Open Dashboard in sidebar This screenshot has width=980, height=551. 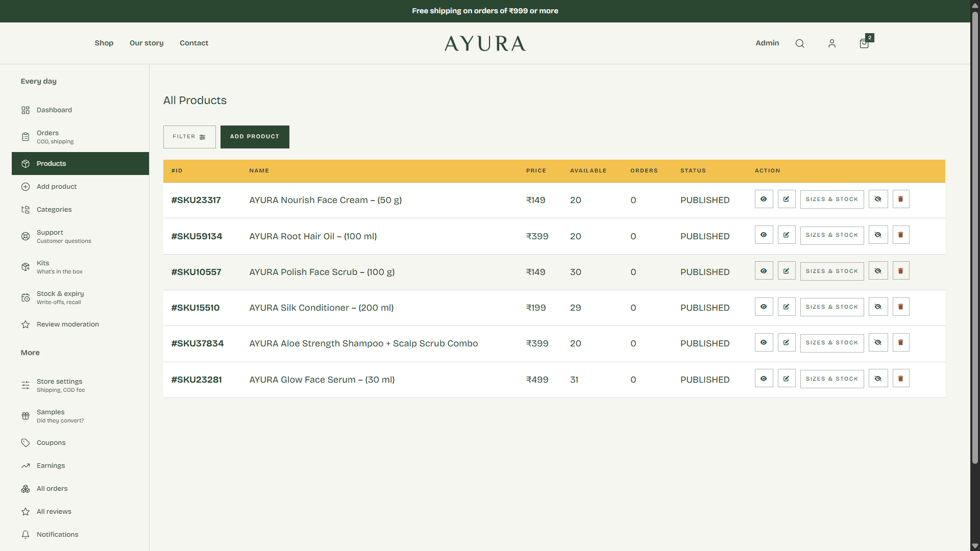pyautogui.click(x=80, y=110)
